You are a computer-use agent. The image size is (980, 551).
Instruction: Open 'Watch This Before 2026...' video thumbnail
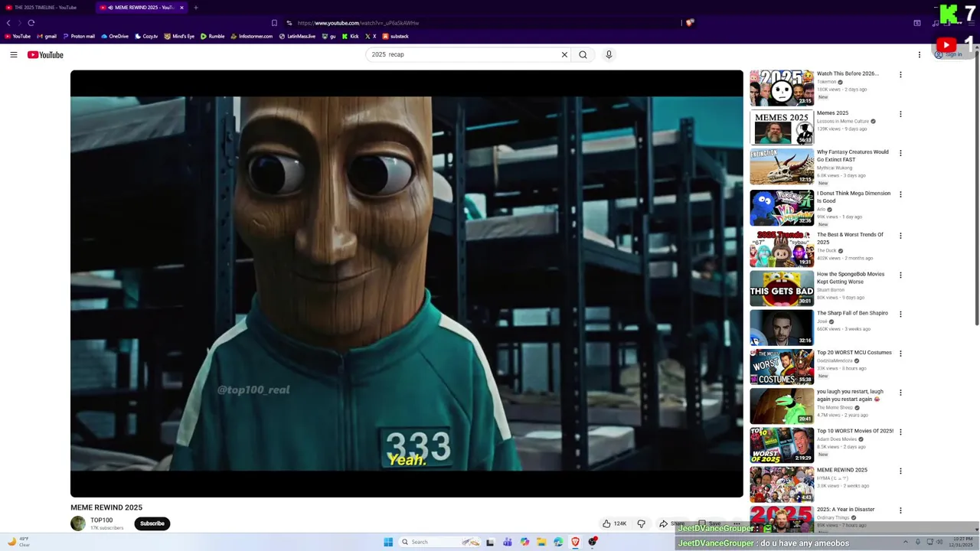point(782,88)
